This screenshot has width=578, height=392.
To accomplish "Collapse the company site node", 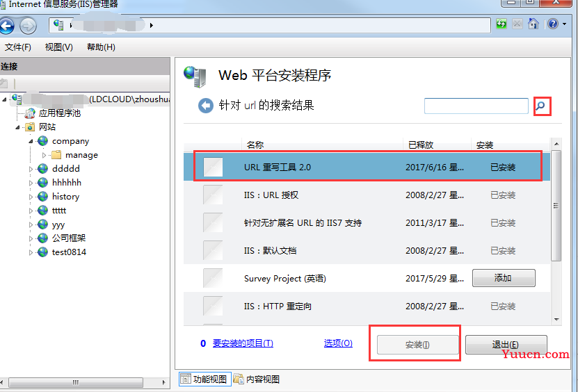I will [x=31, y=142].
